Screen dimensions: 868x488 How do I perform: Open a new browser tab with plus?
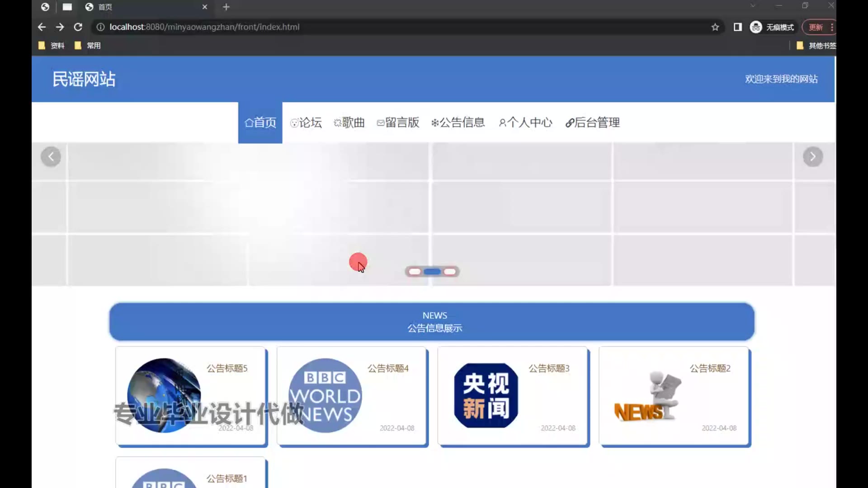click(x=226, y=7)
